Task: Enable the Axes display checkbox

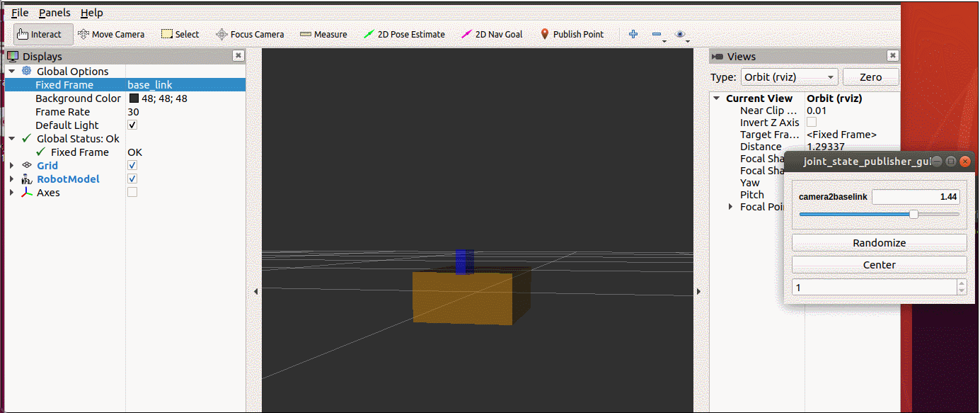Action: (x=132, y=193)
